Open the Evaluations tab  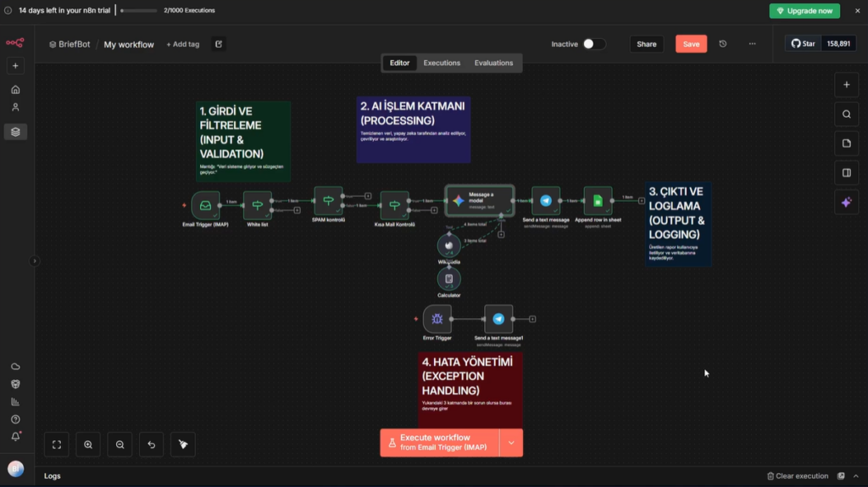click(x=493, y=63)
